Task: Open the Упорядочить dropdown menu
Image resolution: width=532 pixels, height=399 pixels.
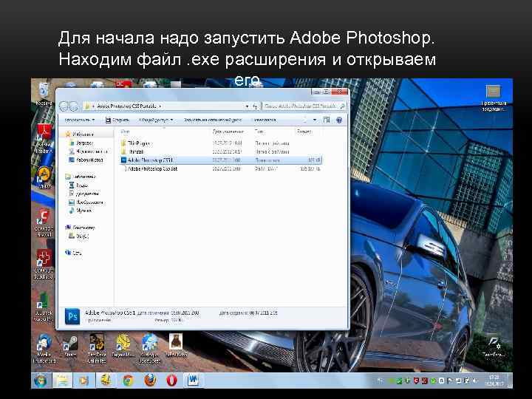Action: [x=79, y=120]
